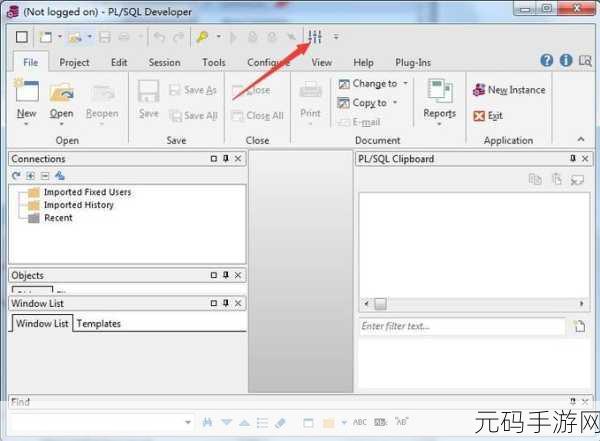The image size is (600, 441).
Task: Expand the quick-access Open dropdown arrow
Action: 90,37
